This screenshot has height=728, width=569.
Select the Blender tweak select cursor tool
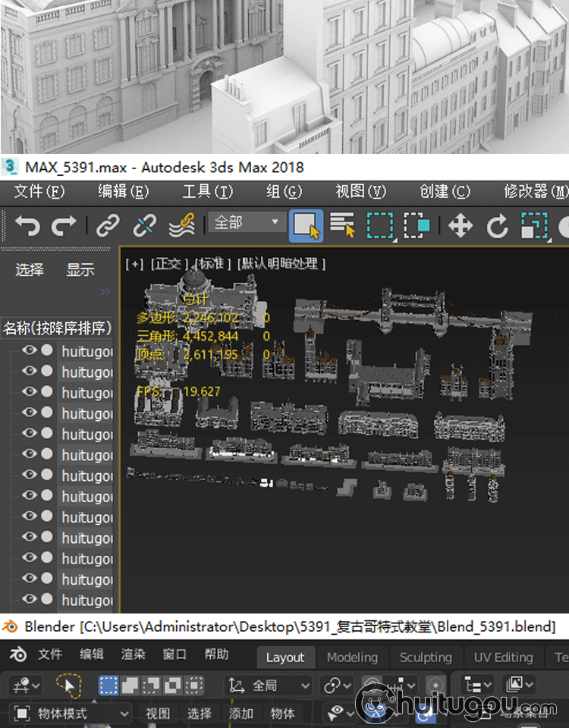click(x=69, y=686)
